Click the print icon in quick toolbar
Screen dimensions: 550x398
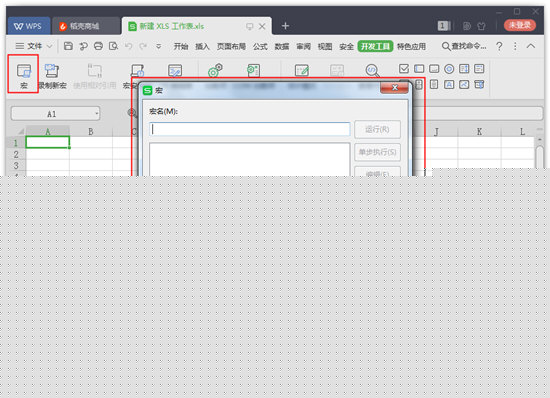(98, 46)
